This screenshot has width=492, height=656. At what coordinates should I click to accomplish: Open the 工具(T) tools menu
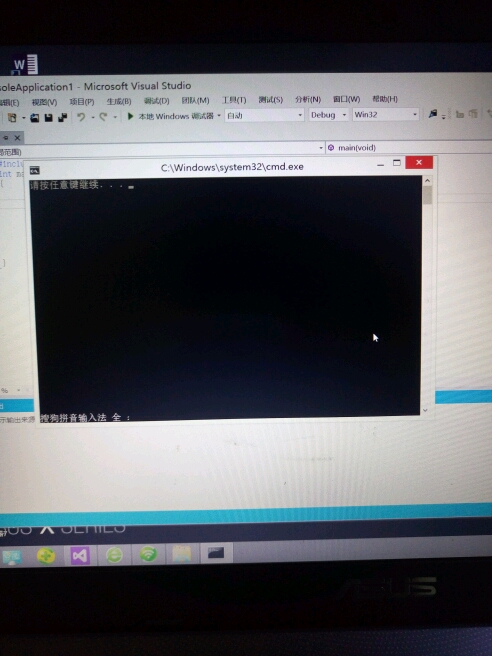point(234,100)
